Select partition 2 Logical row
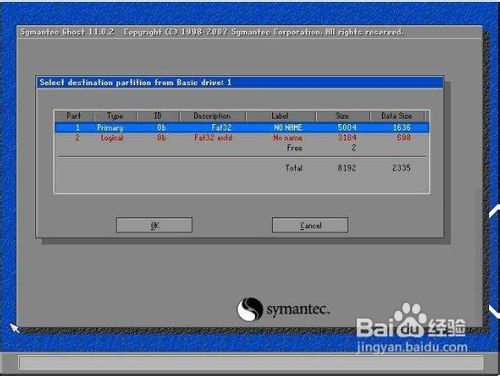Image resolution: width=500 pixels, height=376 pixels. point(242,138)
